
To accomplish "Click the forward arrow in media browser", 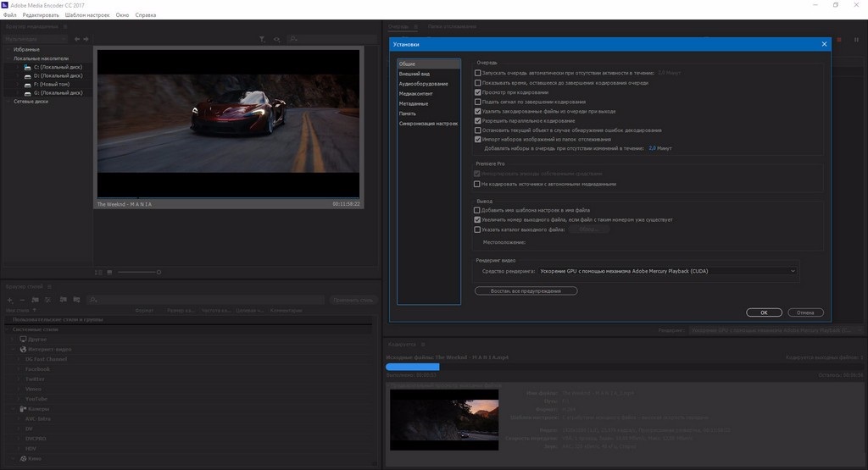I will (86, 39).
